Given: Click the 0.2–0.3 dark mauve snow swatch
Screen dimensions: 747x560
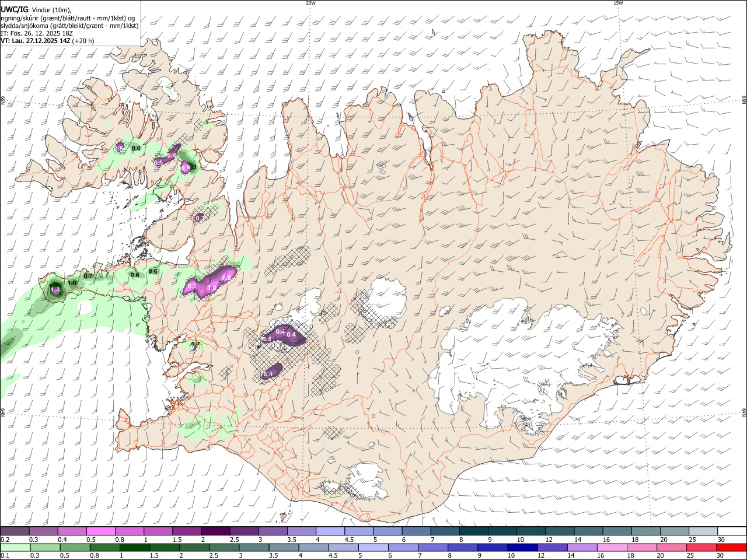Looking at the screenshot, I should [x=15, y=531].
